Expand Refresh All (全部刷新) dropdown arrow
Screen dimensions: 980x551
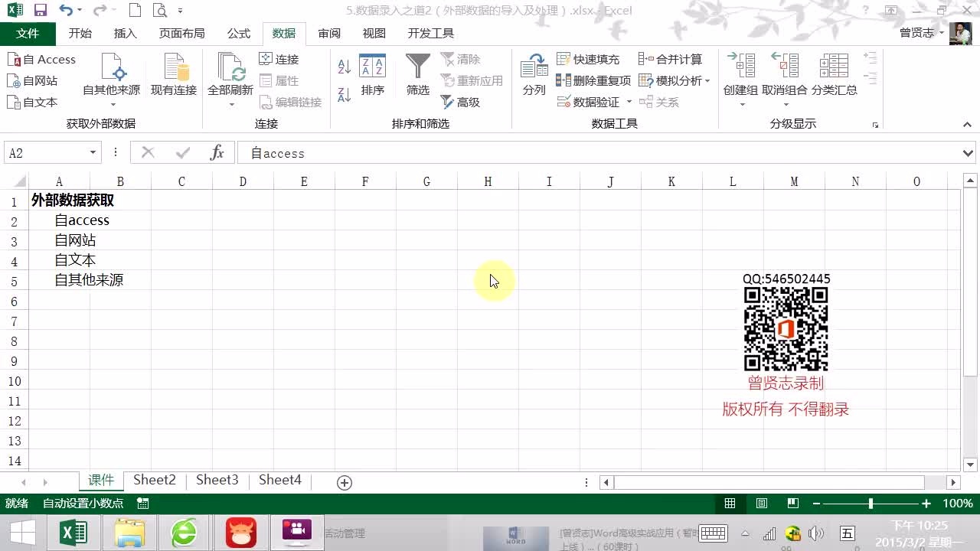click(x=230, y=104)
